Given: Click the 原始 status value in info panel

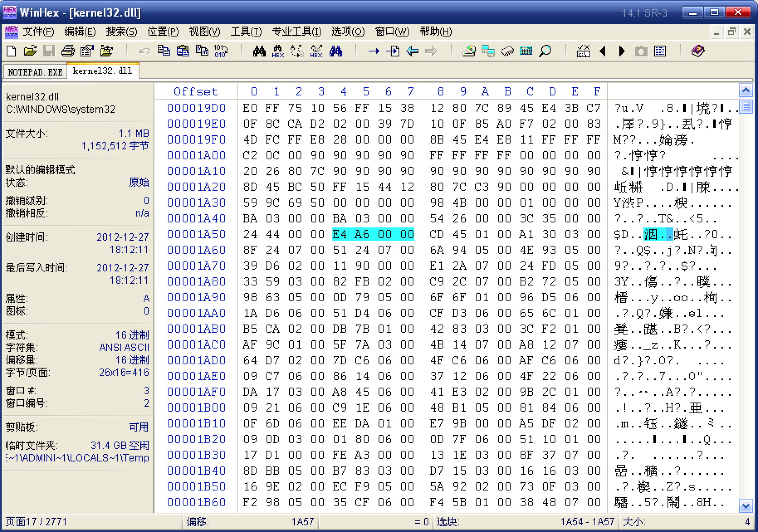Looking at the screenshot, I should [139, 182].
